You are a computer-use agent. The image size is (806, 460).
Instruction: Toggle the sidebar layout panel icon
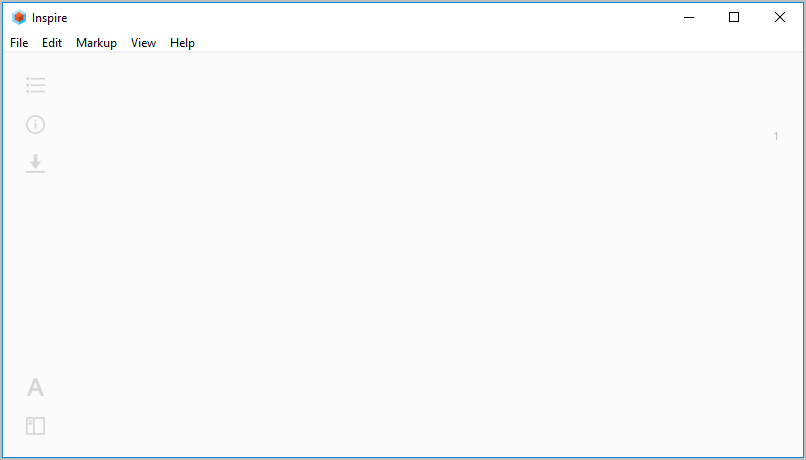pyautogui.click(x=35, y=426)
